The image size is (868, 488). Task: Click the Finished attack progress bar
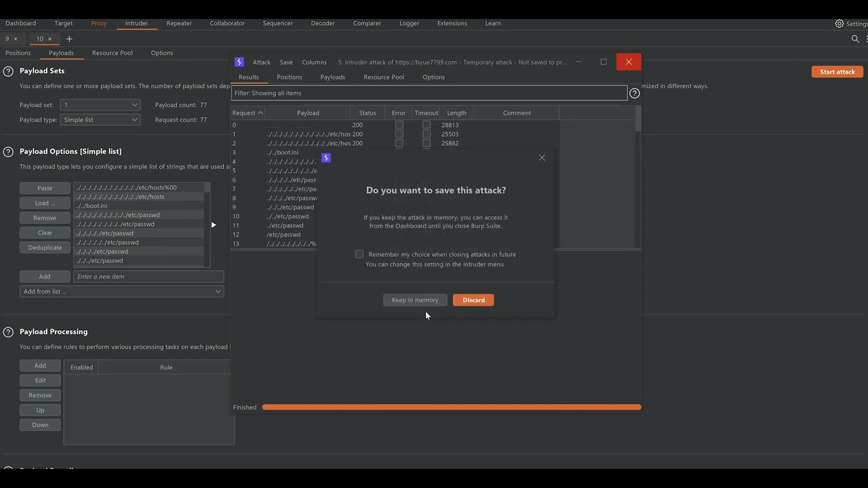[x=452, y=407]
